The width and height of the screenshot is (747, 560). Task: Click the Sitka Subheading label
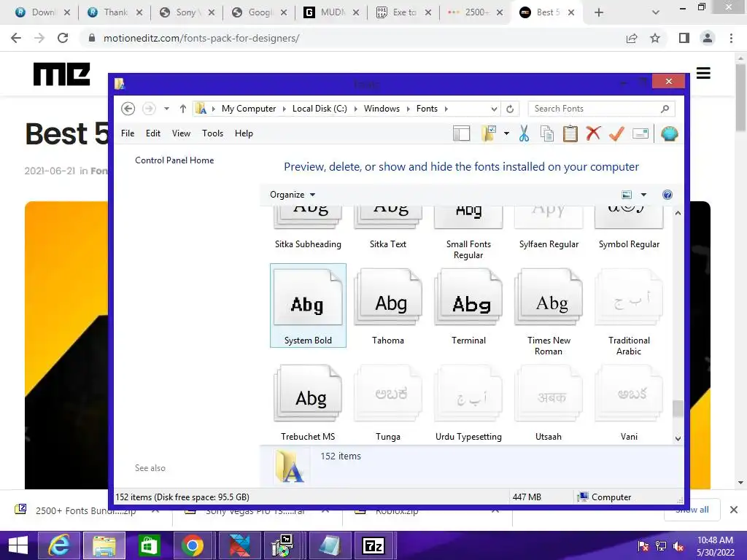[309, 244]
